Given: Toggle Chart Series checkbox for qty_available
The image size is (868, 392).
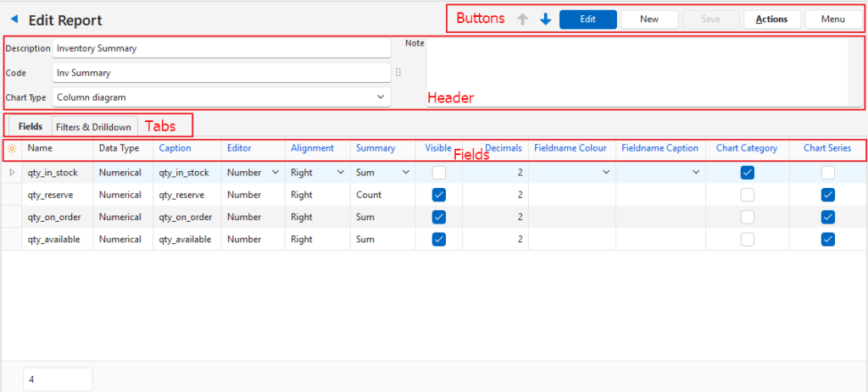Looking at the screenshot, I should [828, 239].
